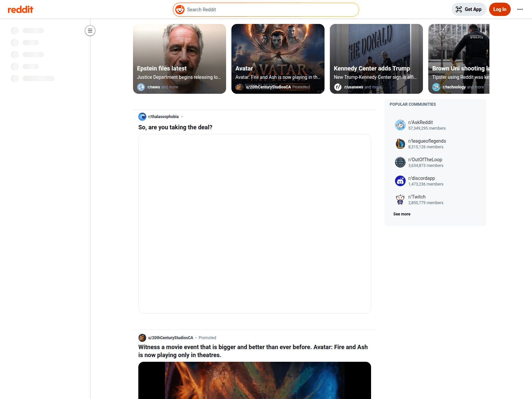Open the three-dot overflow menu
Image resolution: width=532 pixels, height=399 pixels.
pos(520,9)
